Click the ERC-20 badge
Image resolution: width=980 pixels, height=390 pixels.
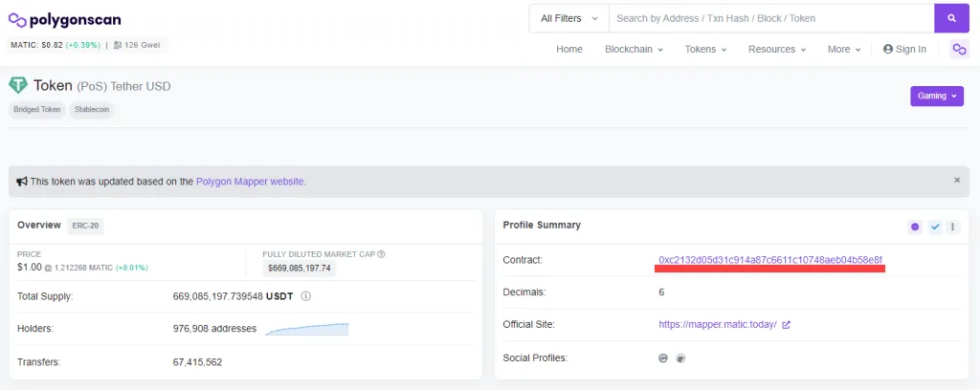(85, 226)
